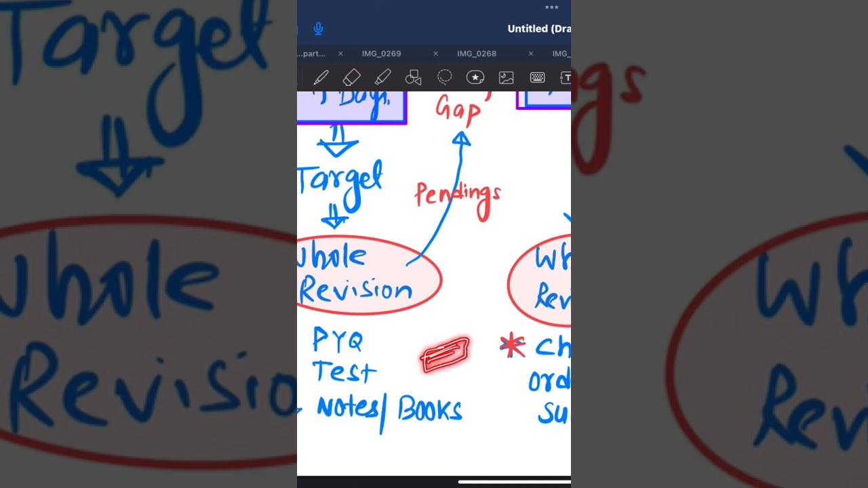Open the three-dot multitasking menu

(x=551, y=7)
